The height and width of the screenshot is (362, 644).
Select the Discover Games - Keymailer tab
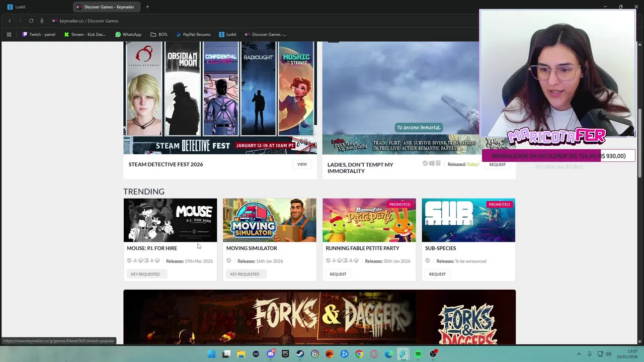point(107,7)
